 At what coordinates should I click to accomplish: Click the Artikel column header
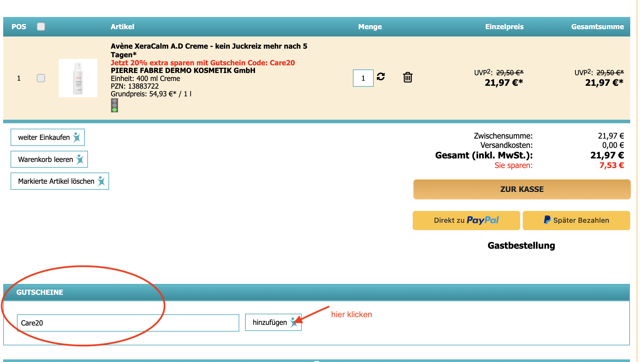pyautogui.click(x=122, y=27)
